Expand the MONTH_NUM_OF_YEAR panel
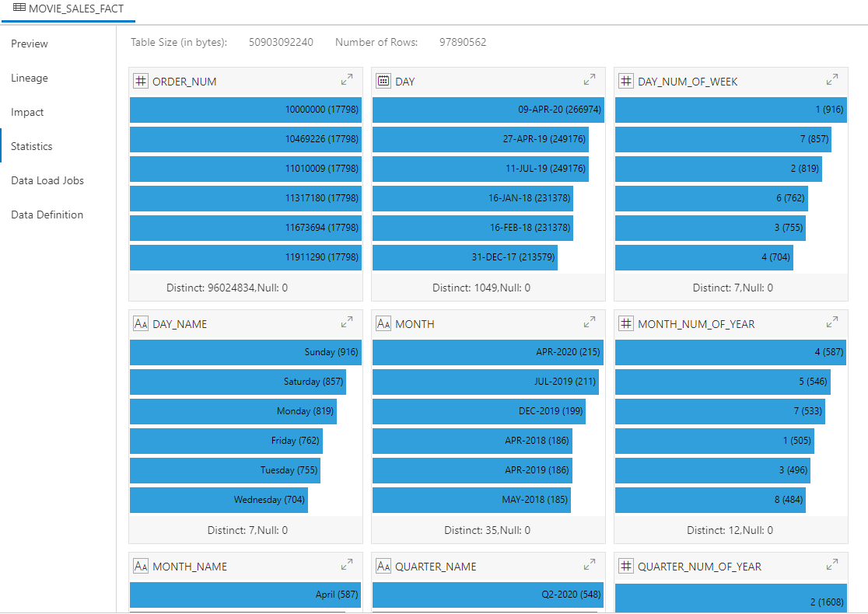Screen dimensions: 868x614 click(831, 322)
